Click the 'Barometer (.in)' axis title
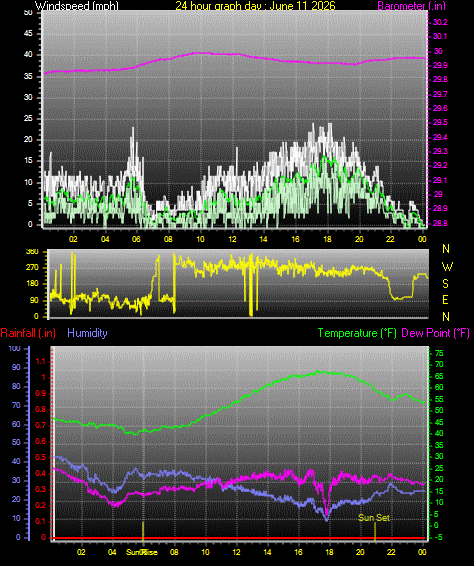Viewport: 474px width, 566px height. coord(411,5)
